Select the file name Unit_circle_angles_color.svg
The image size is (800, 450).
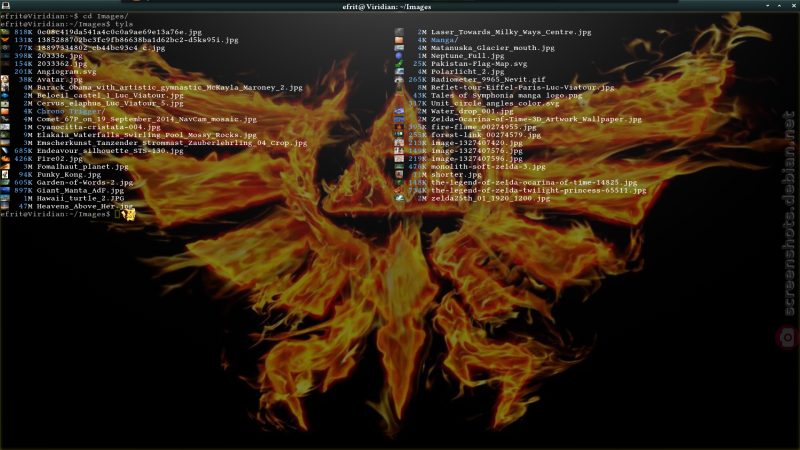495,103
